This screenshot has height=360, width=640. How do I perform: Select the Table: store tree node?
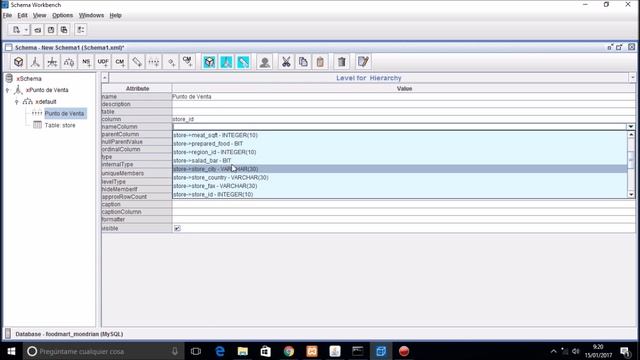click(60, 125)
